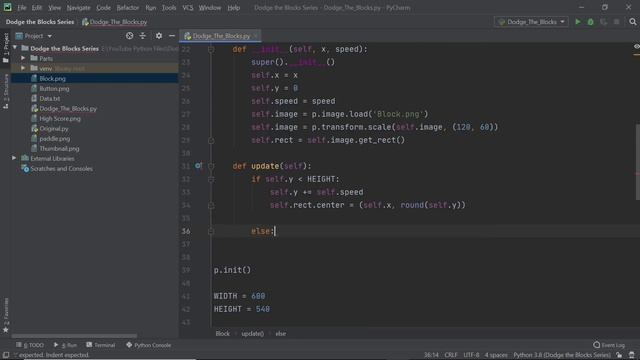640x360 pixels.
Task: Start debugging with the bug icon
Action: tap(591, 22)
